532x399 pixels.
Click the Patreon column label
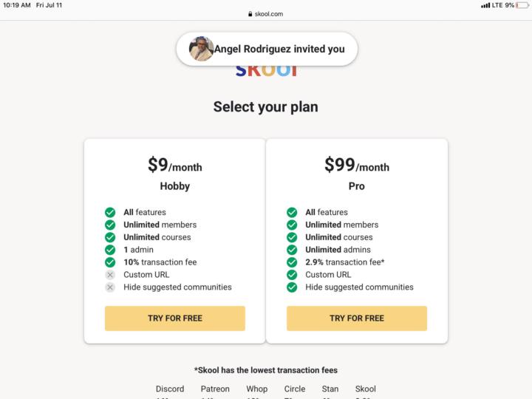(215, 389)
